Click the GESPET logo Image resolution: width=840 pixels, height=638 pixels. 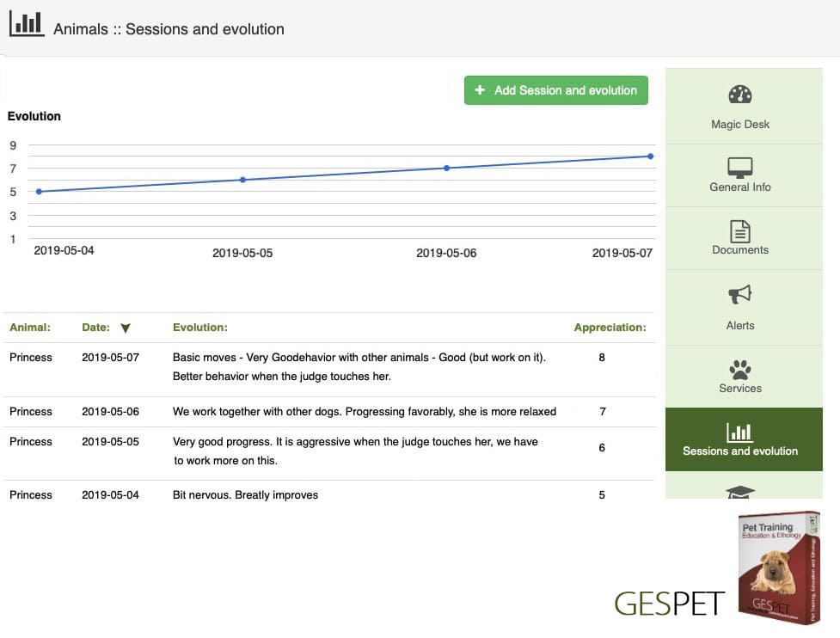point(669,604)
